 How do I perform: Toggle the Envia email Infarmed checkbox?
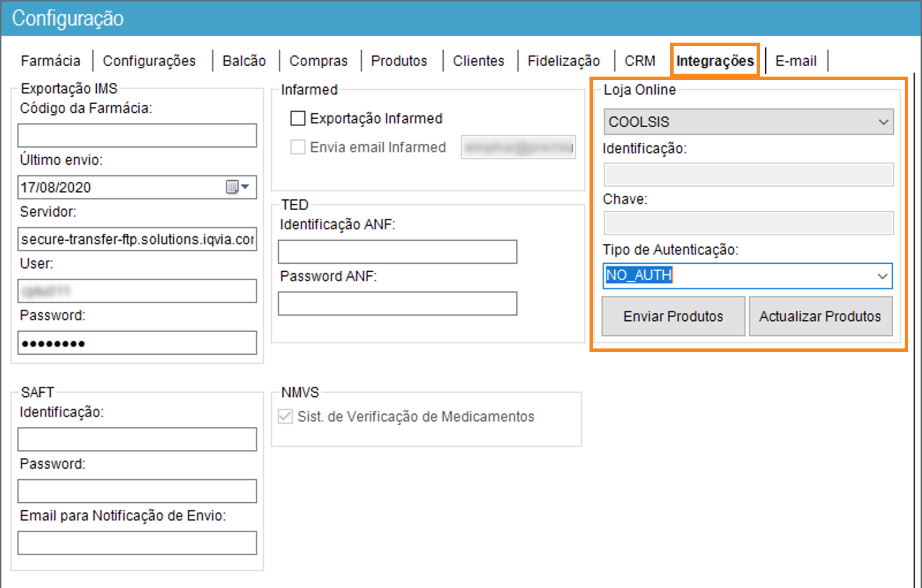coord(298,147)
